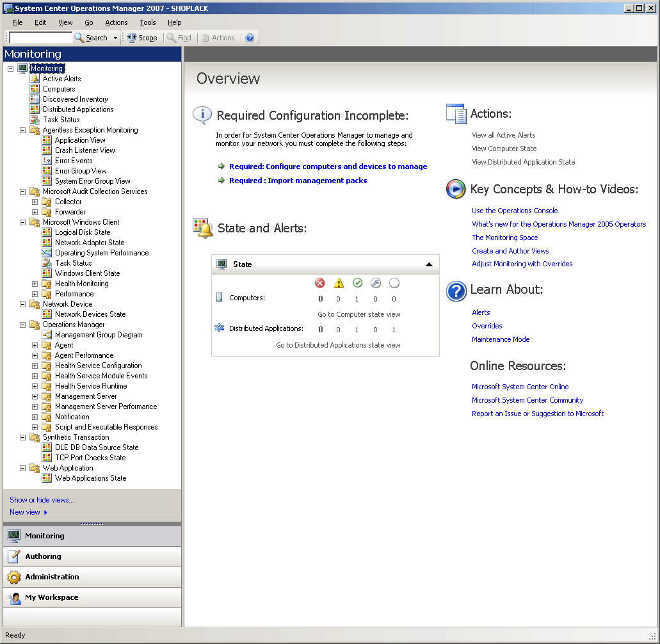Image resolution: width=660 pixels, height=644 pixels.
Task: Select Windows Client State tree item
Action: tap(87, 273)
